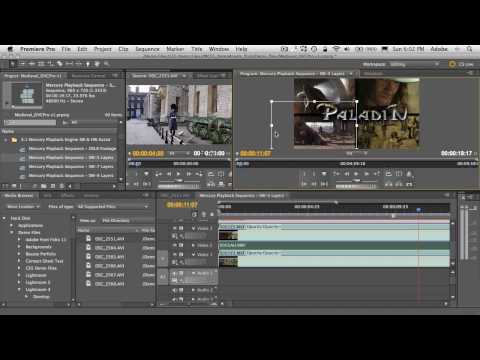Viewport: 480px width, 360px height.
Task: Toggle Video 2 track output eye
Action: [x=174, y=245]
